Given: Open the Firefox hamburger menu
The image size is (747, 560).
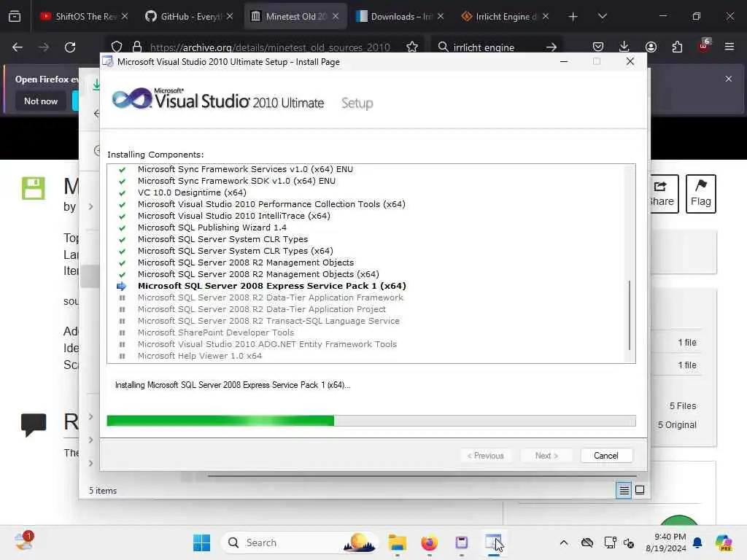Looking at the screenshot, I should point(729,47).
